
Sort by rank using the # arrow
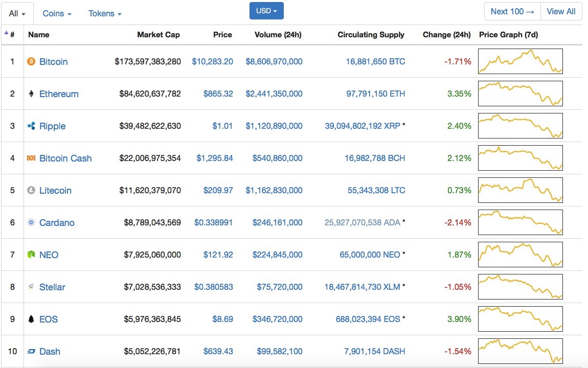click(6, 33)
